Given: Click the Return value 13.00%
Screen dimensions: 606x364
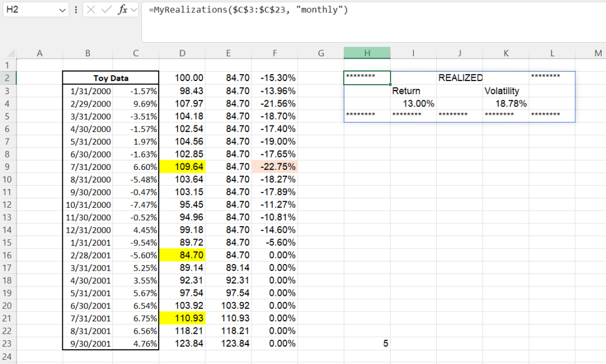Looking at the screenshot, I should [413, 104].
